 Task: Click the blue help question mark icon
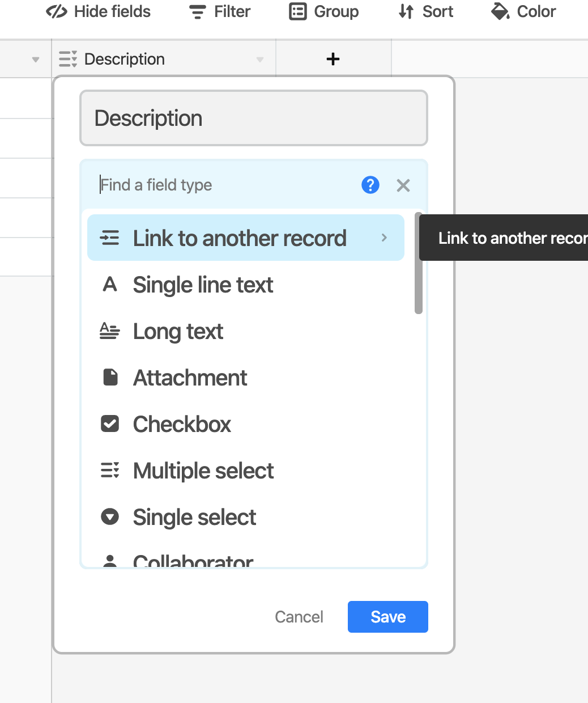[x=370, y=185]
